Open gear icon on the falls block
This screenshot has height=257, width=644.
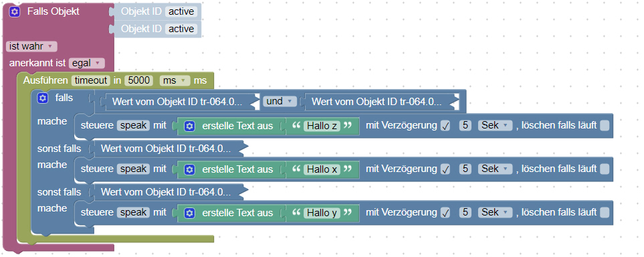(x=43, y=98)
